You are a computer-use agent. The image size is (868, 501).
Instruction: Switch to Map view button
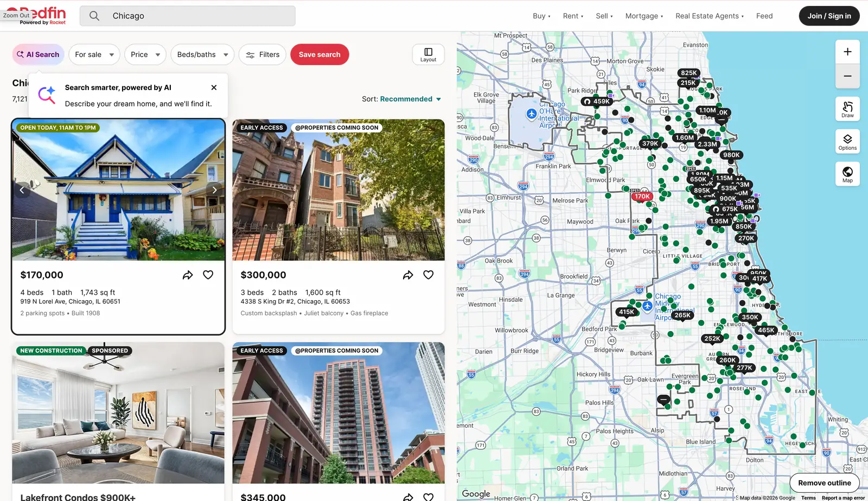pyautogui.click(x=847, y=174)
